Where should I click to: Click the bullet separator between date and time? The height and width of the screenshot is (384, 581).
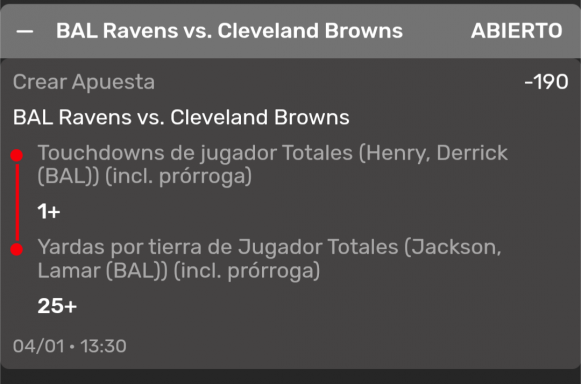pyautogui.click(x=72, y=347)
